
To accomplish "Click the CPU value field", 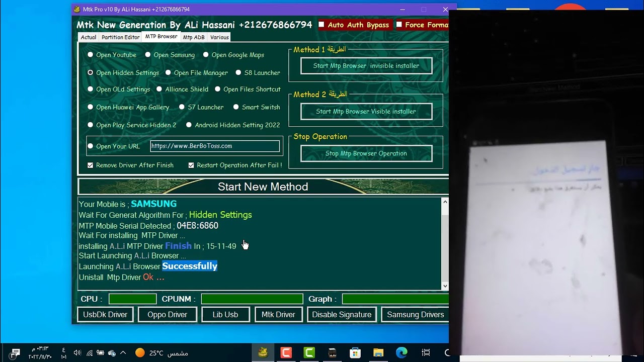I will (x=133, y=299).
